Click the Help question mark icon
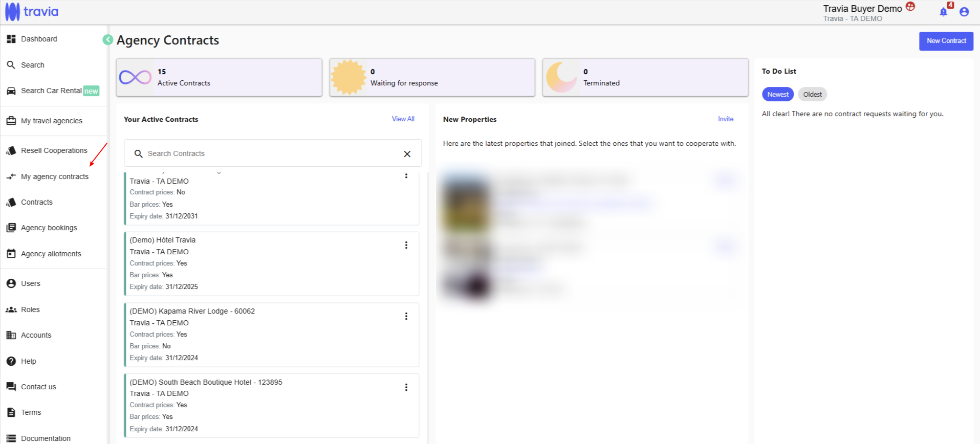Image resolution: width=980 pixels, height=444 pixels. click(11, 361)
